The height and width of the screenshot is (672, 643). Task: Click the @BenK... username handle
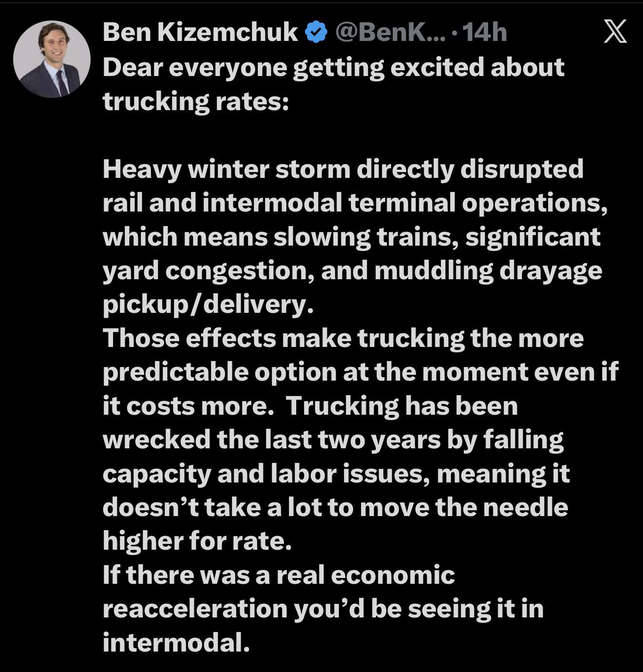tap(390, 33)
